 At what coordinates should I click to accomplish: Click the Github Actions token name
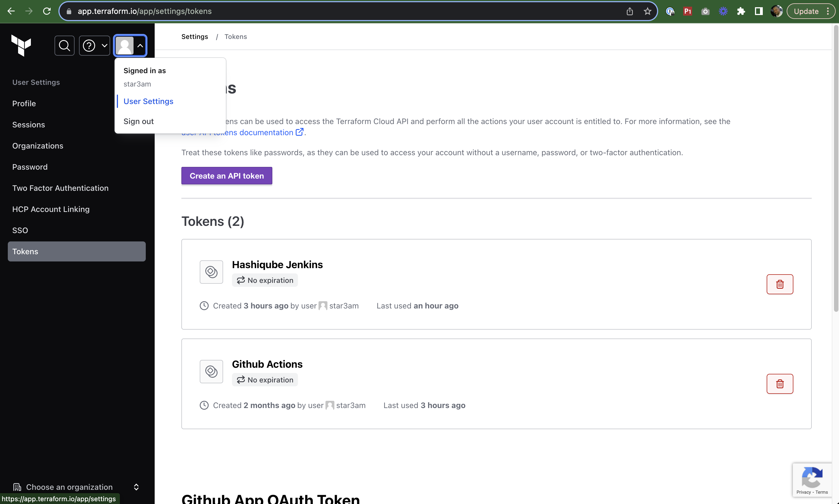[x=267, y=364]
